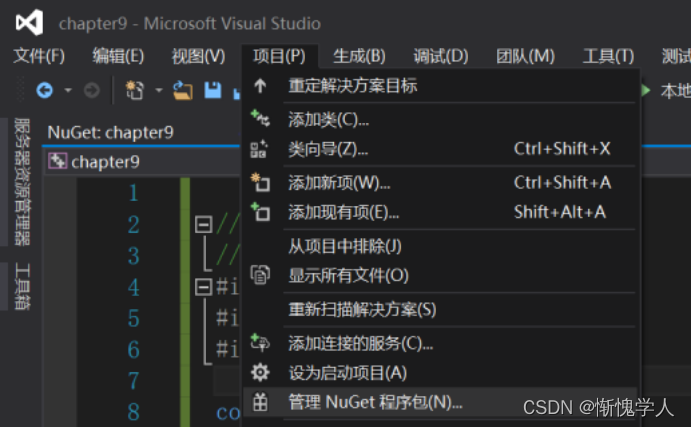Click line number 5 in the editor
The image size is (691, 428).
tap(134, 318)
